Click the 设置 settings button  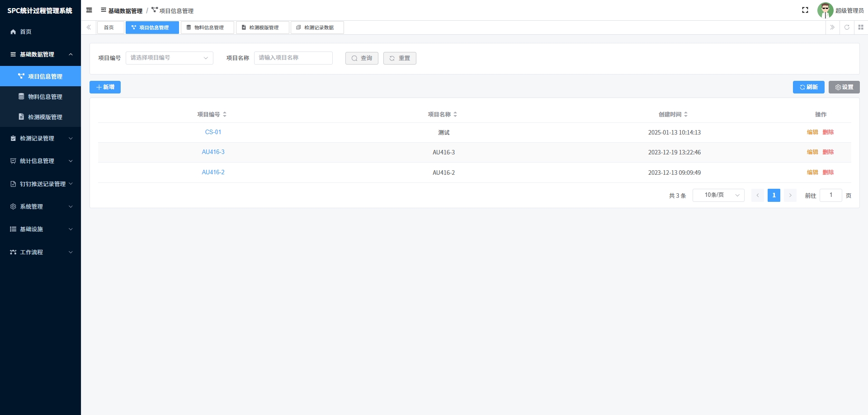click(844, 87)
